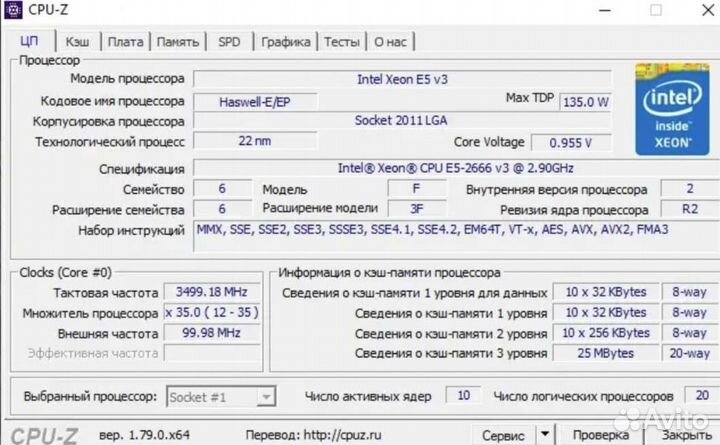Expand the Сервис dropdown arrow
Viewport: 720px width, 445px height.
545,435
